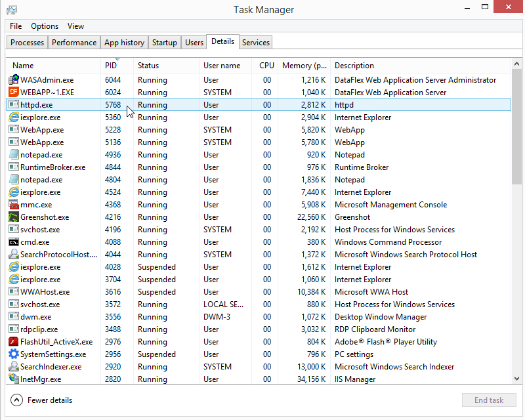Sort by the CPU column header
Image resolution: width=525 pixels, height=420 pixels.
coord(264,66)
